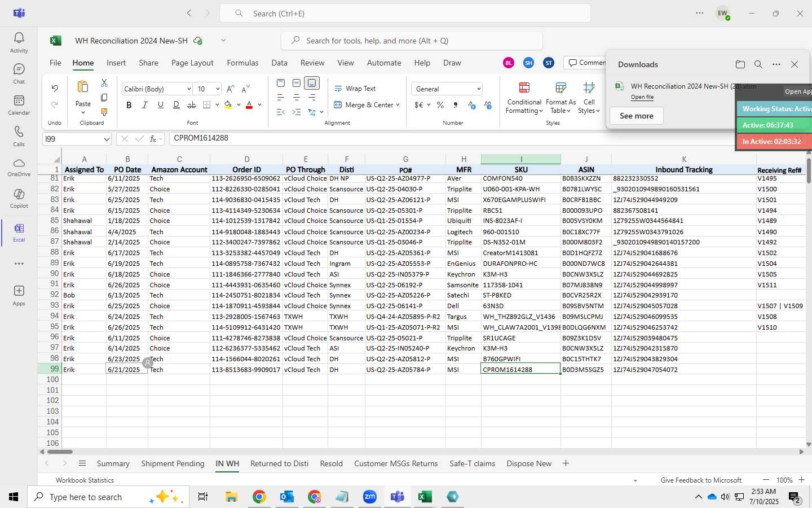Viewport: 812px width, 508px height.
Task: Decrease font size with the smaller A
Action: coord(246,89)
